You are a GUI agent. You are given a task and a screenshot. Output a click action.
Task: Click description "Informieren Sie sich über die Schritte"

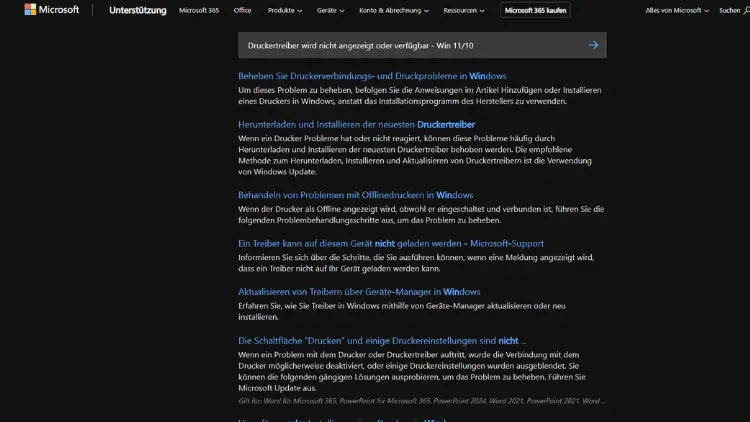[x=416, y=263]
